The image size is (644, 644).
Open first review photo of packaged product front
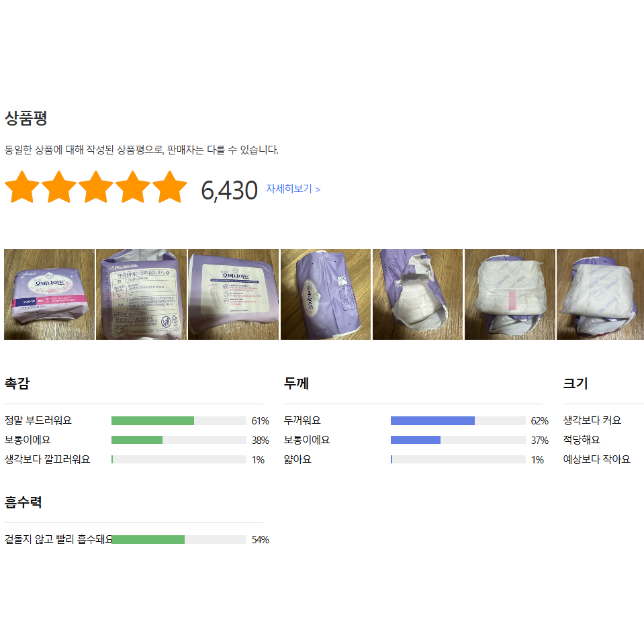49,295
